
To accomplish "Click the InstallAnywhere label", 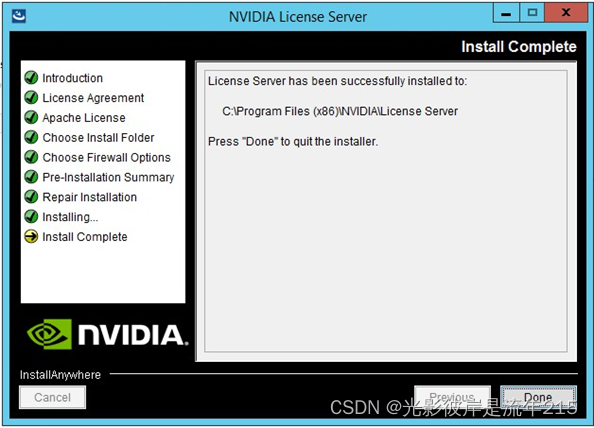I will (60, 375).
